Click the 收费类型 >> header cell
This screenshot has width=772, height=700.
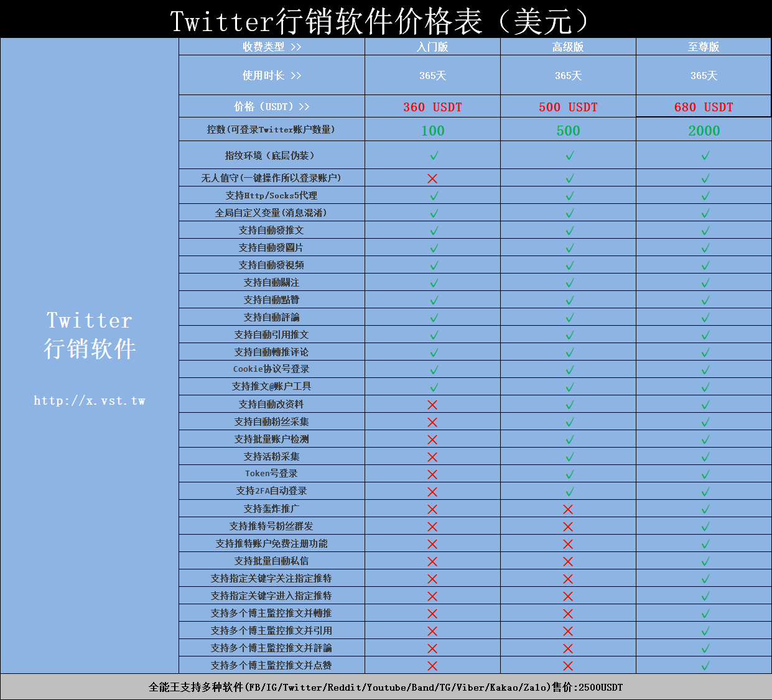(272, 47)
